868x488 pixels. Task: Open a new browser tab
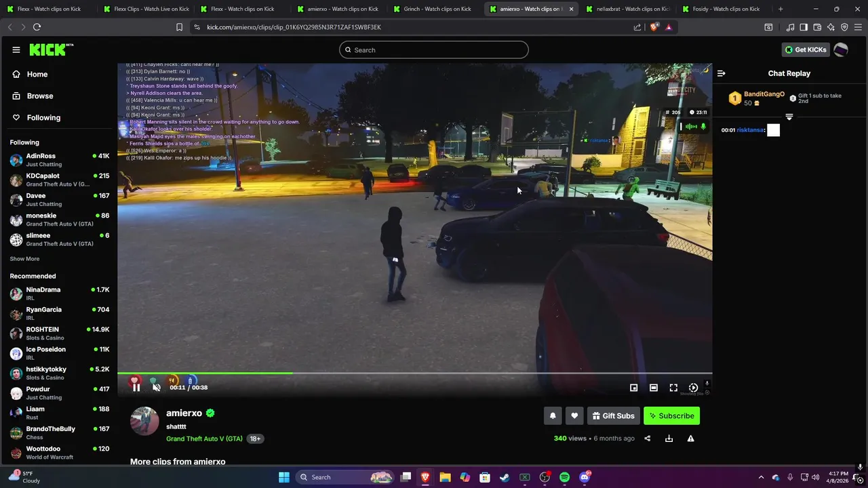coord(781,9)
